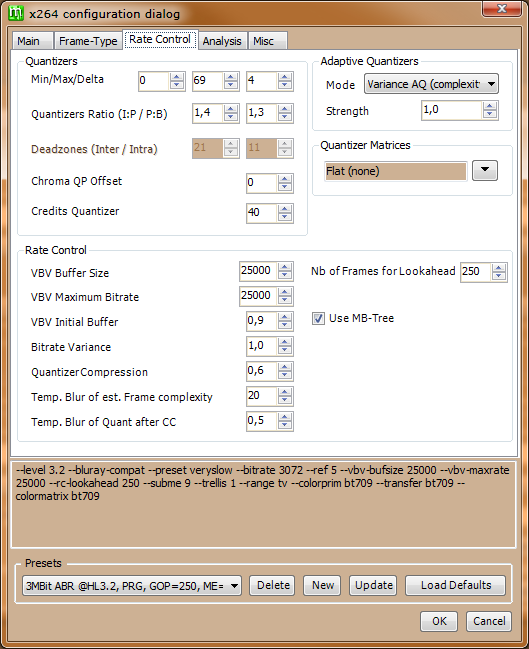Decrease the quantizer Delta value 4
529x649 pixels.
click(285, 85)
